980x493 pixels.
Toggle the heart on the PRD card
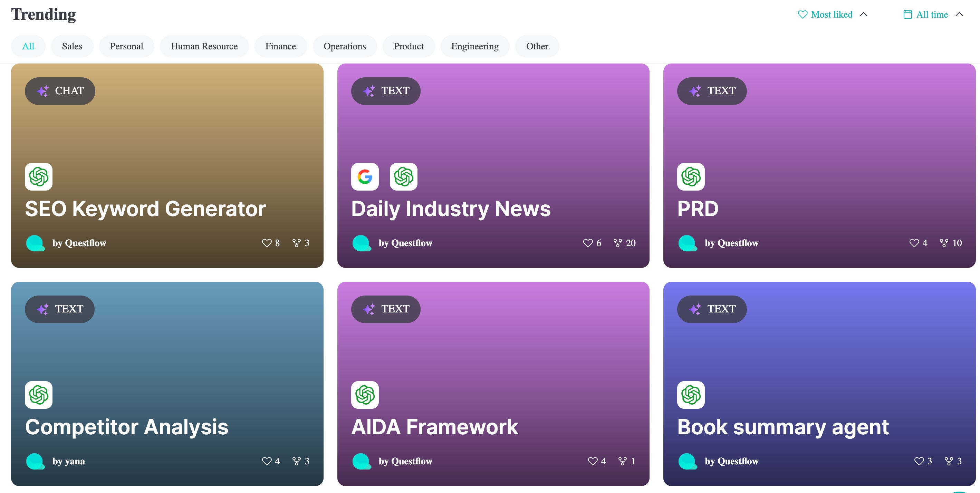coord(915,243)
